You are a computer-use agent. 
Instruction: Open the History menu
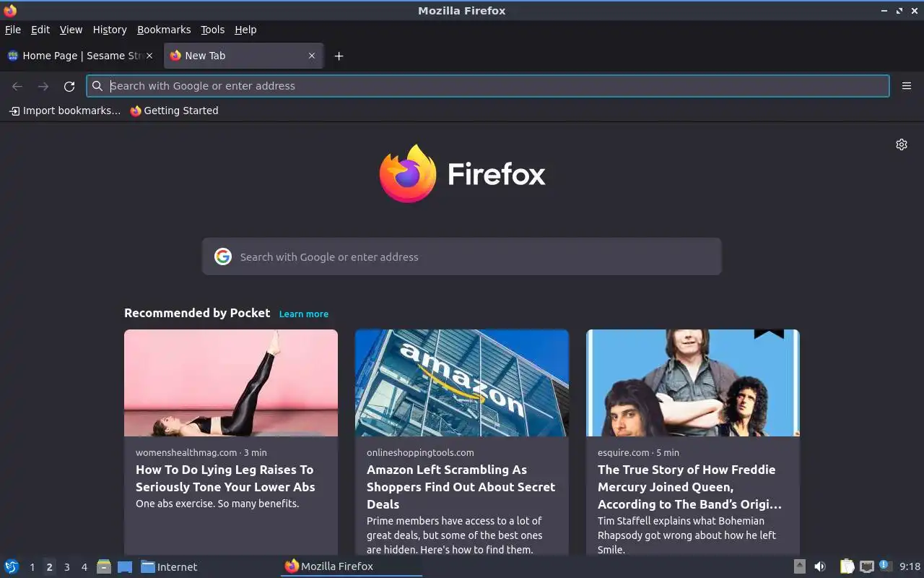click(110, 30)
